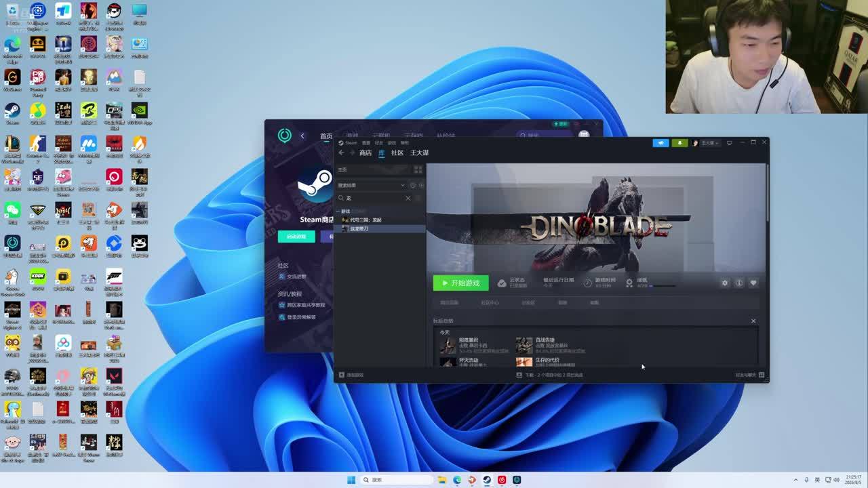Open the 社区 community tab in Steam
This screenshot has height=488, width=868.
397,153
